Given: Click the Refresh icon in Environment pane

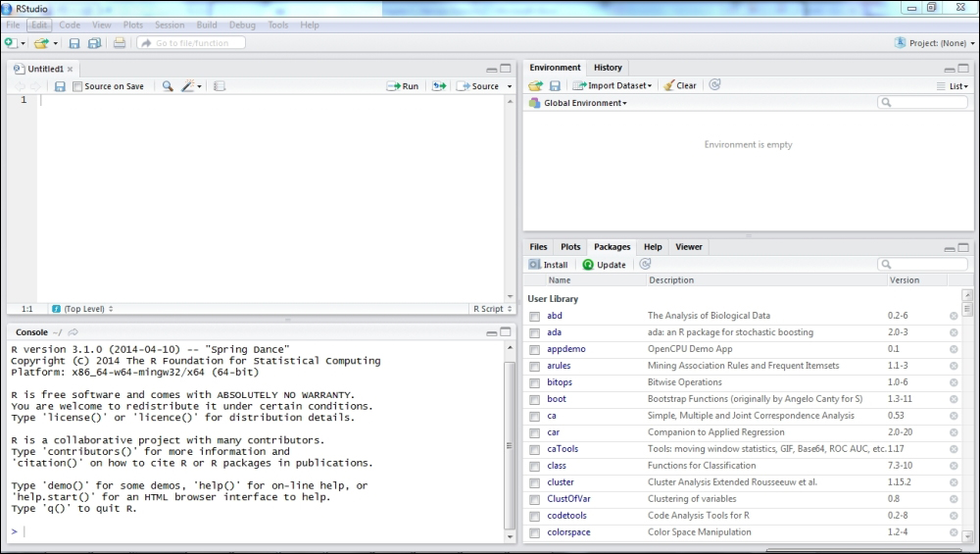Looking at the screenshot, I should point(715,84).
